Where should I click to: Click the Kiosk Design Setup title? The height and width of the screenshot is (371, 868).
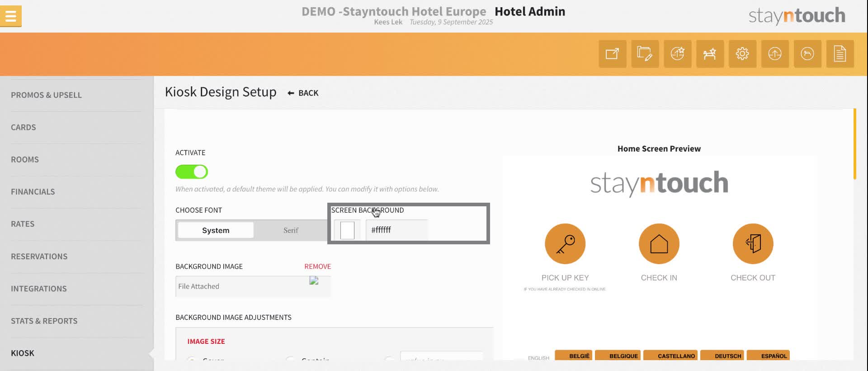221,92
